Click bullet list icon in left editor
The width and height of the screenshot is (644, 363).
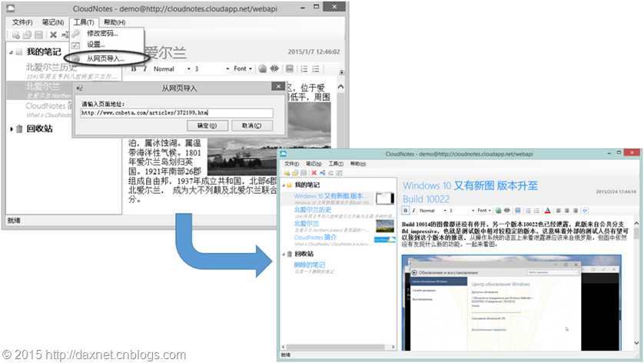click(x=315, y=68)
